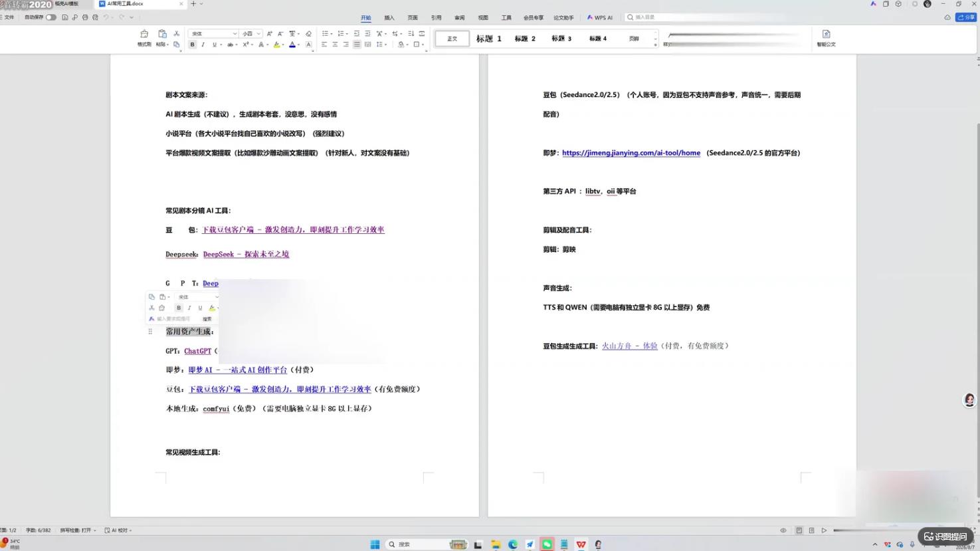The width and height of the screenshot is (980, 551).
Task: Decrease paragraph indent
Action: 357,33
